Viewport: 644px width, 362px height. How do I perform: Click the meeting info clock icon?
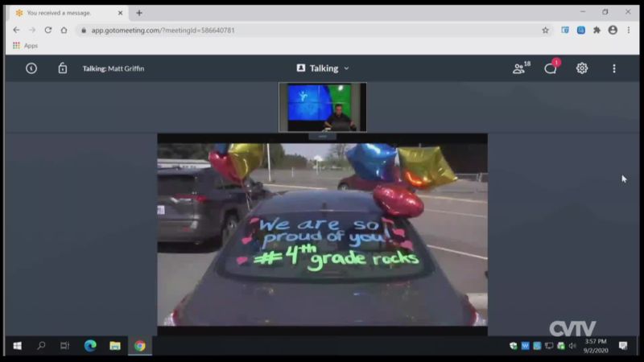(31, 68)
